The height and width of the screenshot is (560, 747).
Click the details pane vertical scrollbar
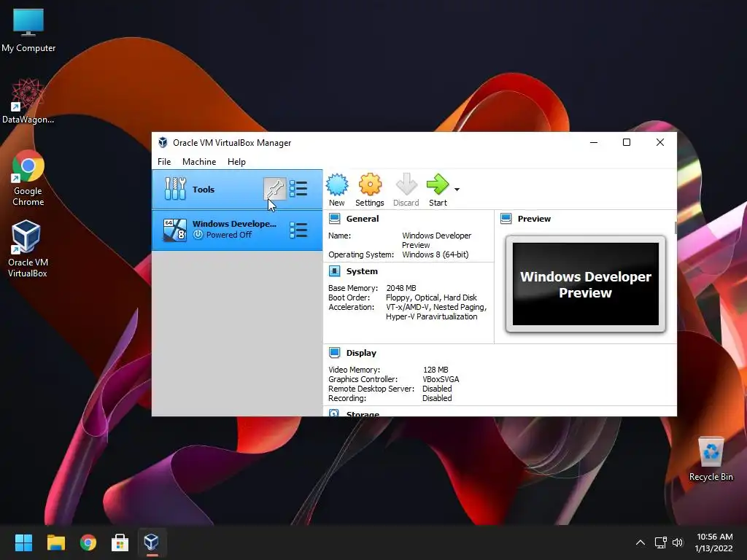[676, 227]
